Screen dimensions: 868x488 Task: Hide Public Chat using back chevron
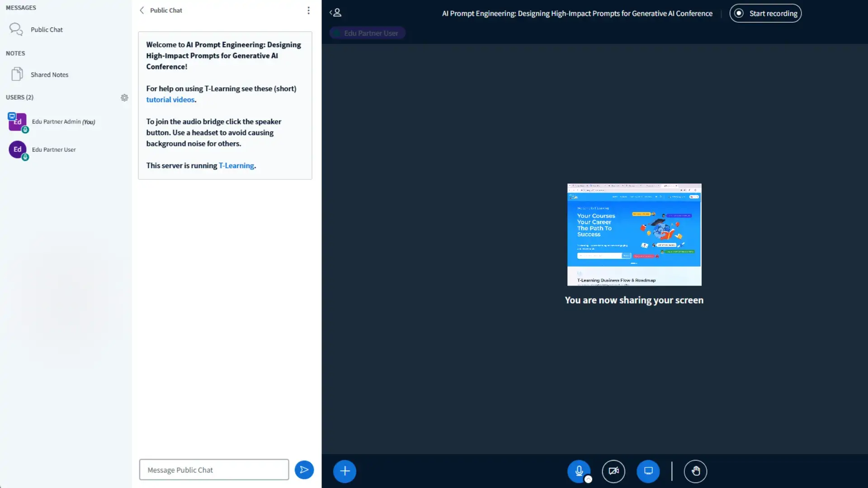pyautogui.click(x=142, y=10)
